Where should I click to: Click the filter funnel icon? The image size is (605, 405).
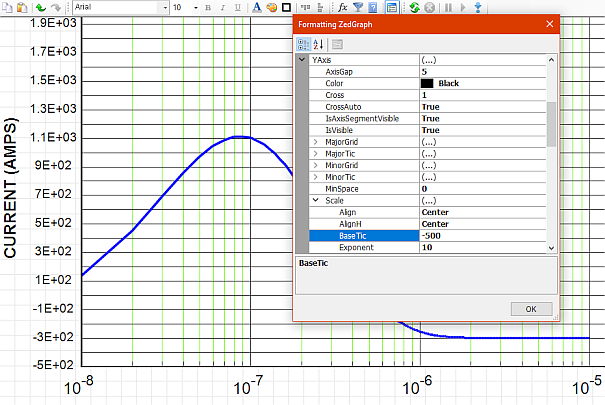click(357, 7)
